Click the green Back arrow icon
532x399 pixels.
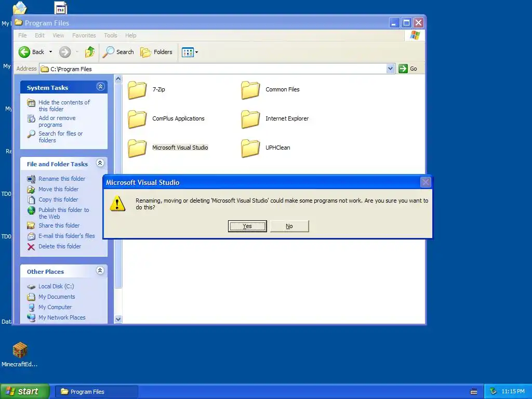(24, 52)
